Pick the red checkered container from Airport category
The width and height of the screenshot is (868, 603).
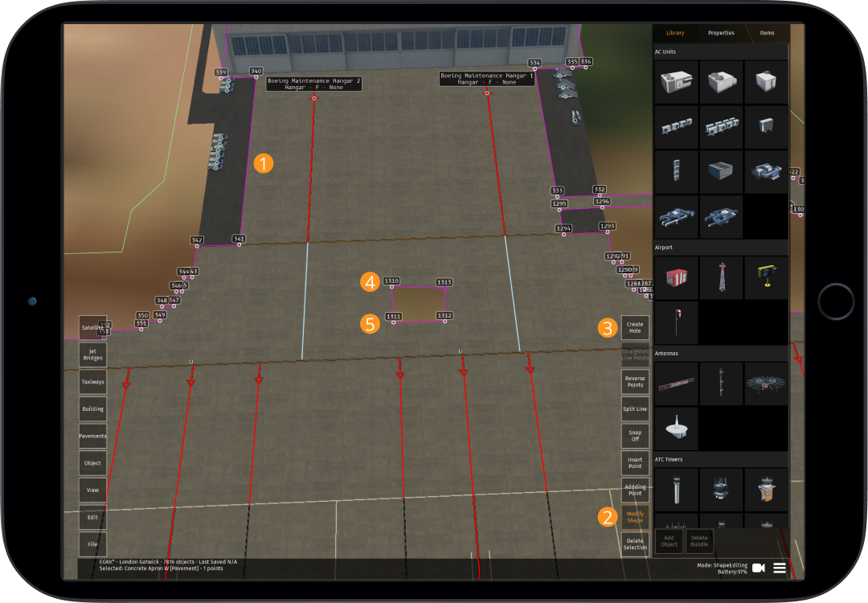coord(676,276)
